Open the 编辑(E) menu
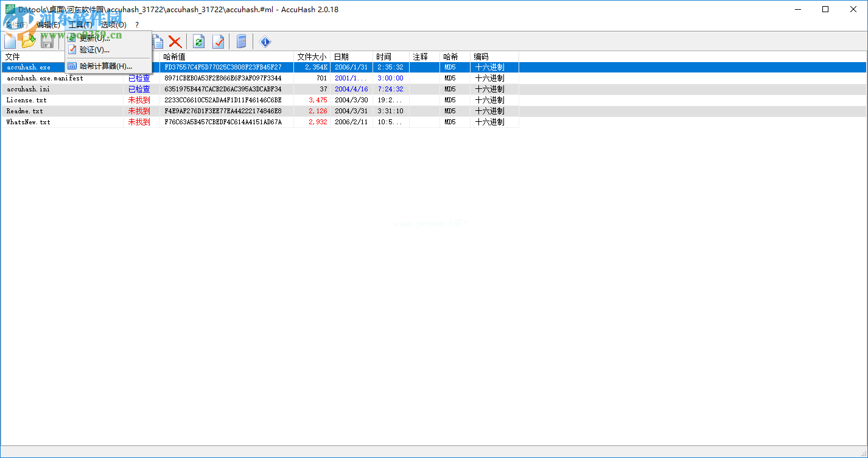Viewport: 868px width, 458px height. point(48,25)
